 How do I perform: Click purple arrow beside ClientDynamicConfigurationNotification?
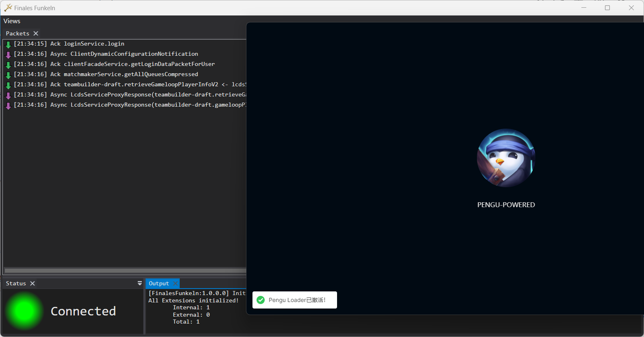pos(8,55)
